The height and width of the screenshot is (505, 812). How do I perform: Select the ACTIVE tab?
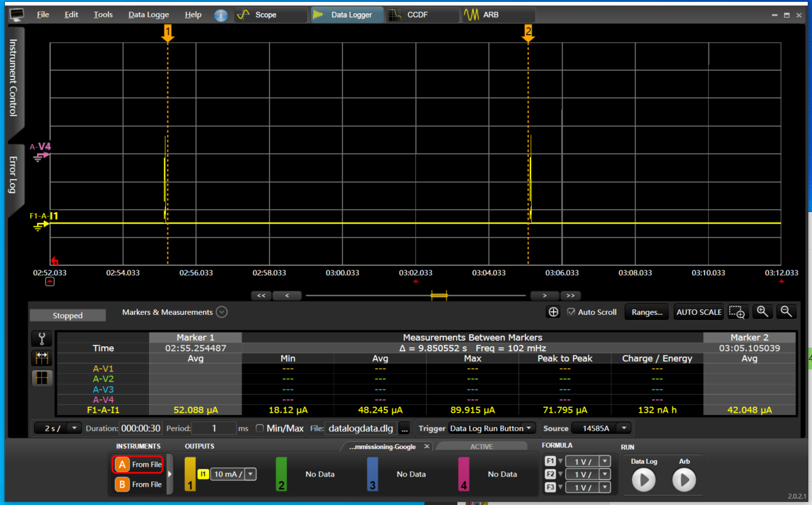coord(482,447)
